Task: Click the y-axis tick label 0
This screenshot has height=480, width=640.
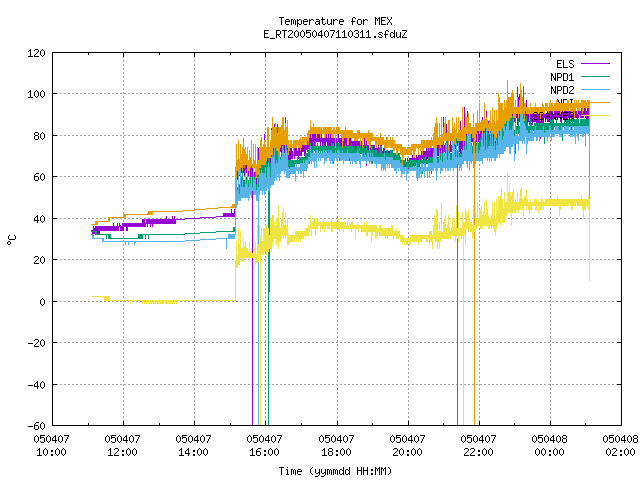Action: [x=42, y=302]
